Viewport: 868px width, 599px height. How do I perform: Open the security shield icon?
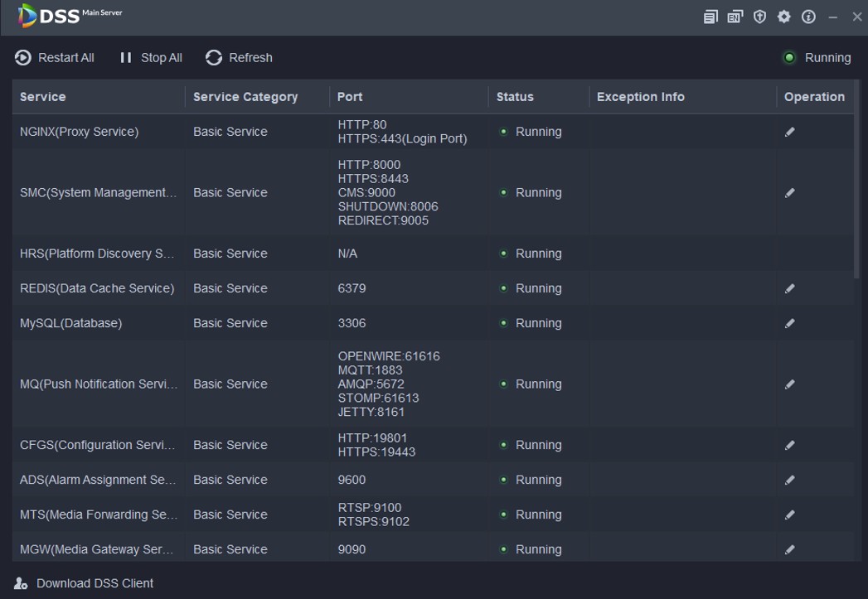(759, 17)
